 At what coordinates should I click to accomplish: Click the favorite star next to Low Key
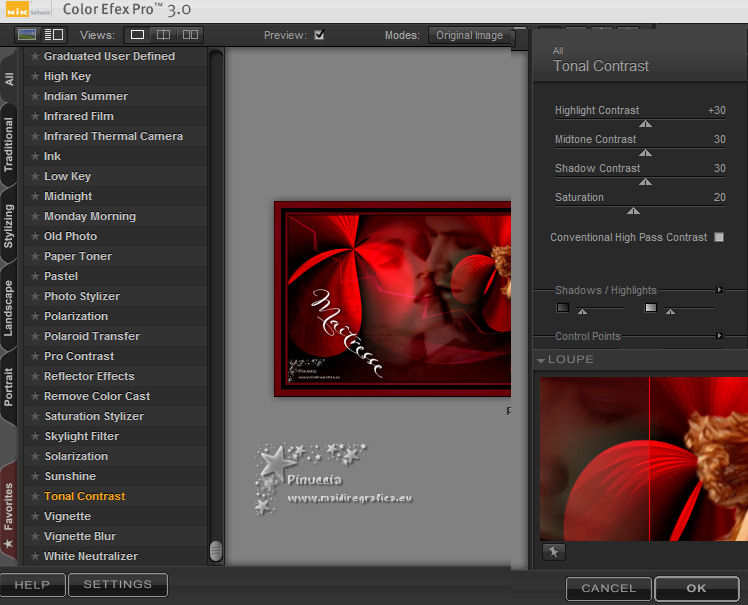click(35, 176)
